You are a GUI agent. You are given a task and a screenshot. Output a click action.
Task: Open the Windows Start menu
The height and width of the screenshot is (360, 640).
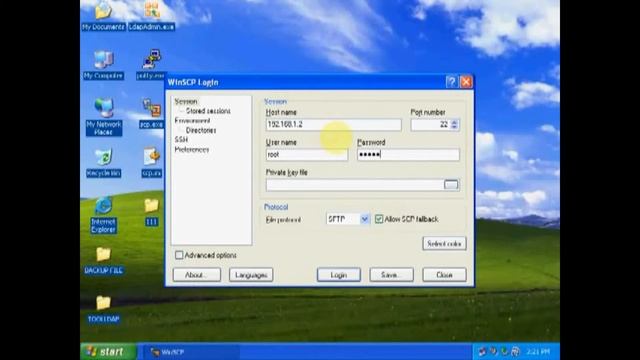[109, 351]
